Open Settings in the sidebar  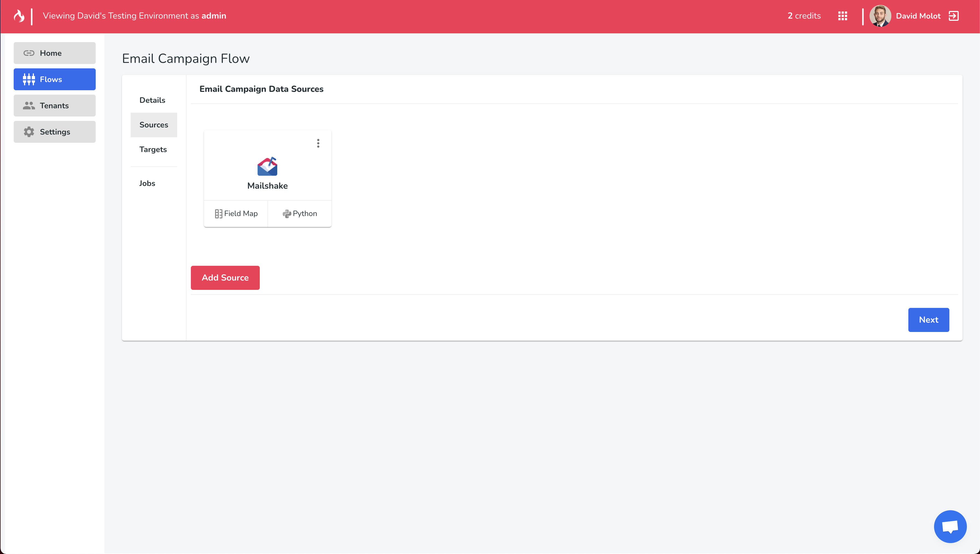click(55, 132)
